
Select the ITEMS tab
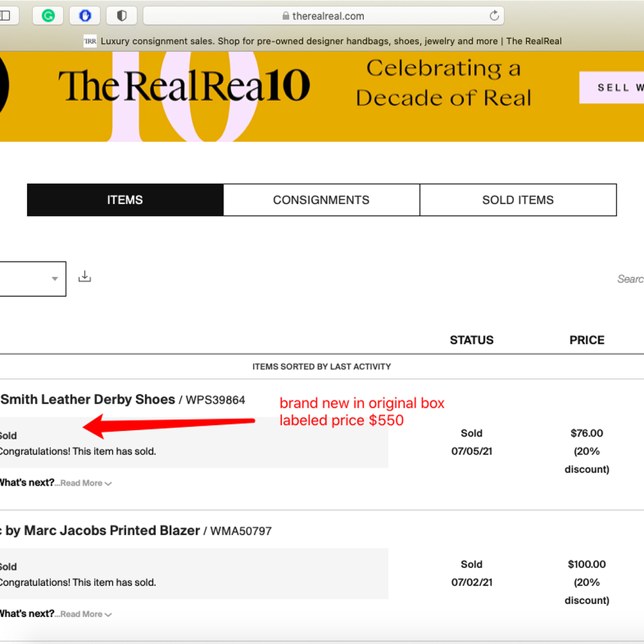[126, 200]
